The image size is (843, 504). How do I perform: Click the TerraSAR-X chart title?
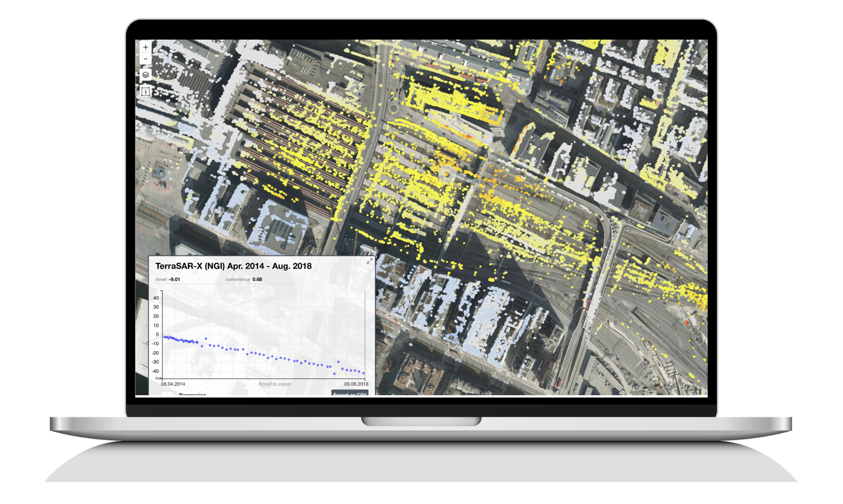pyautogui.click(x=233, y=266)
